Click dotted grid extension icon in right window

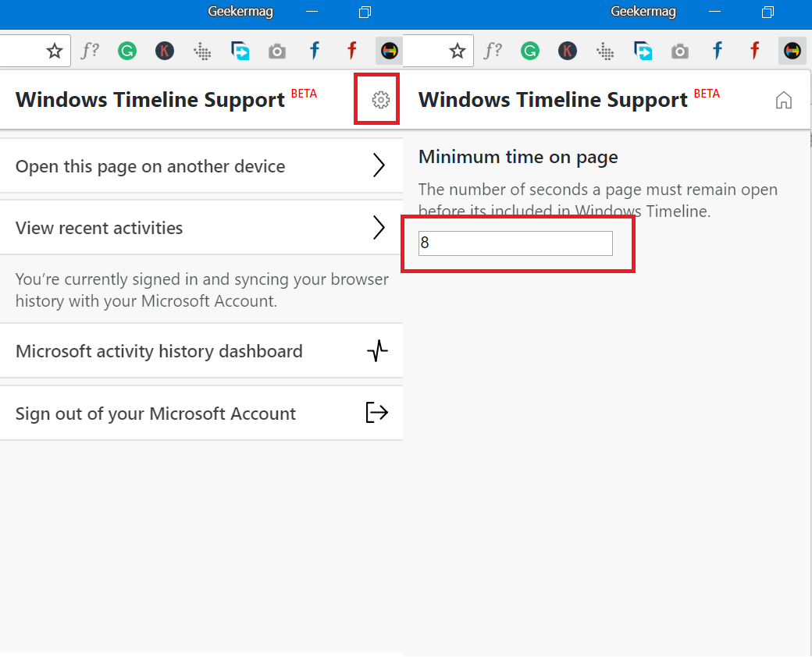click(605, 51)
